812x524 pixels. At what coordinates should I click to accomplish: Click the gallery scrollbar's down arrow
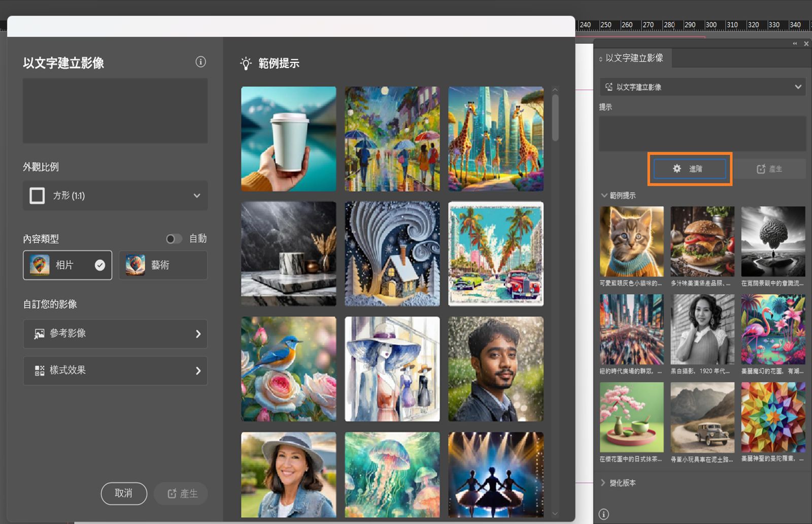(555, 513)
